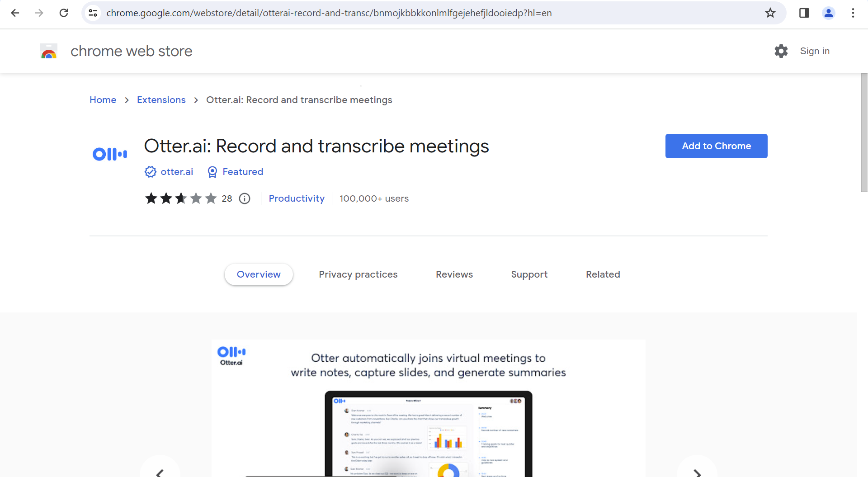Click the Chrome Web Store rainbow logo
868x477 pixels.
click(x=49, y=52)
